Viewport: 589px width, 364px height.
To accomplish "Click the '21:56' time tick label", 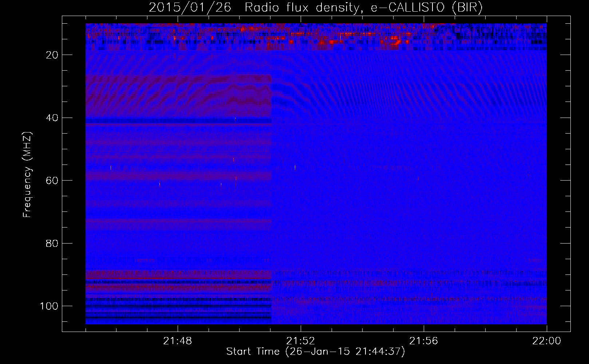I will 423,341.
